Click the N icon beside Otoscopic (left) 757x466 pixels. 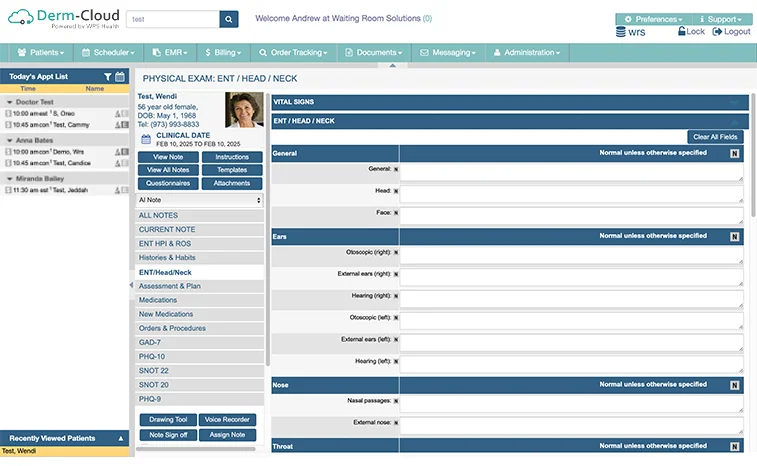click(396, 317)
